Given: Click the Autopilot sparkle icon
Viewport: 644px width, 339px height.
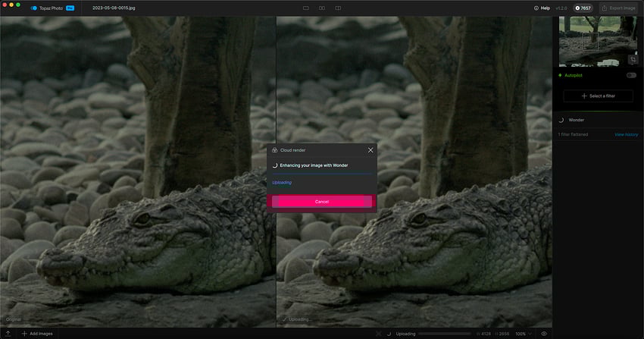Looking at the screenshot, I should coord(560,75).
